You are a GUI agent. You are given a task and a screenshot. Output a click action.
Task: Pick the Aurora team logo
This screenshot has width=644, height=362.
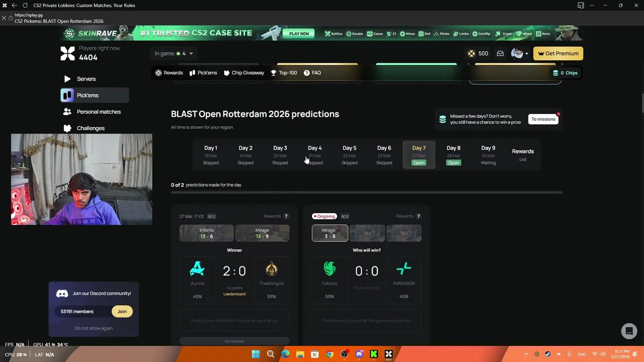click(x=197, y=269)
